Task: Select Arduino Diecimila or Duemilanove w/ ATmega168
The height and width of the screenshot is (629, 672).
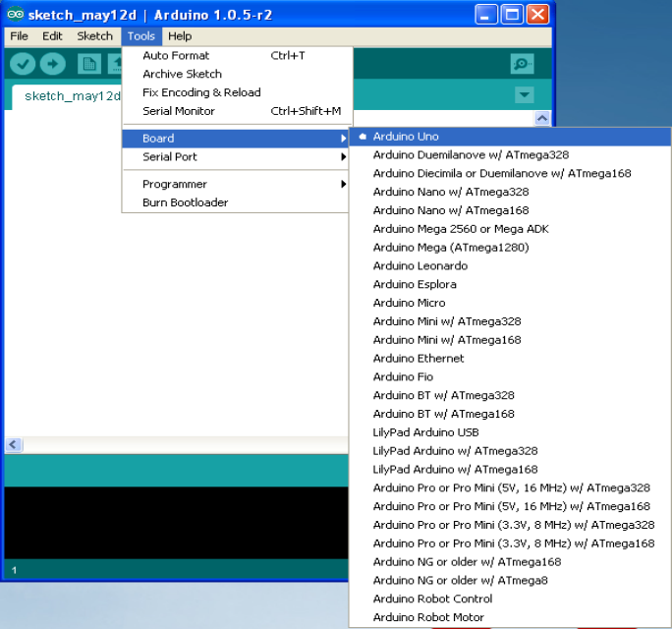Action: pos(510,174)
